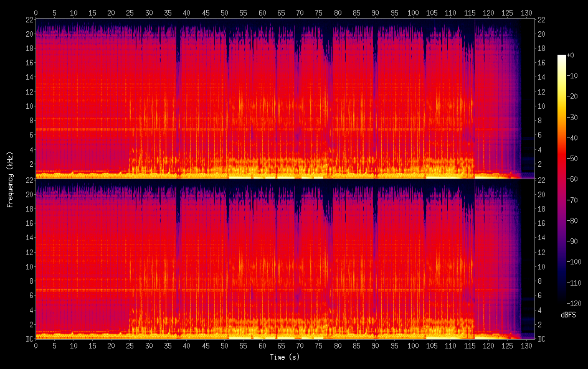Click the "90" tick on the top time axis
This screenshot has width=588, height=369.
coord(376,12)
